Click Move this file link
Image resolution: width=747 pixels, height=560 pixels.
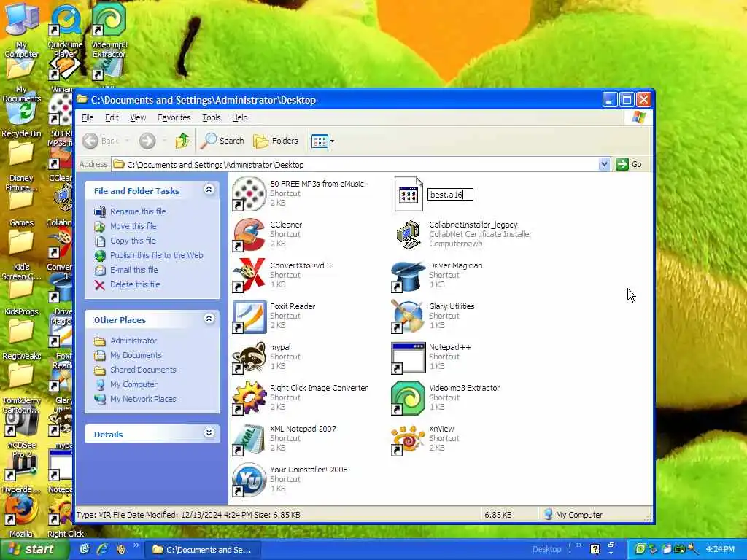(x=133, y=226)
